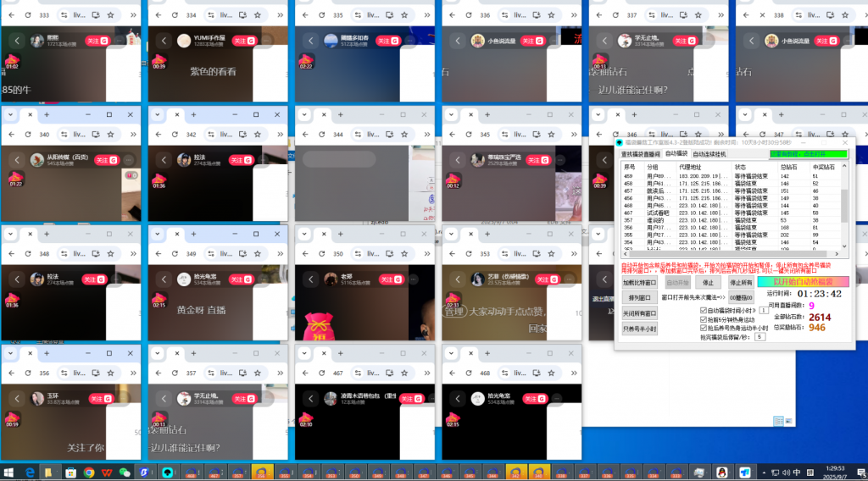
Task: Open the three-dot menu beside 从阳传媒's 关注 button
Action: click(x=128, y=159)
